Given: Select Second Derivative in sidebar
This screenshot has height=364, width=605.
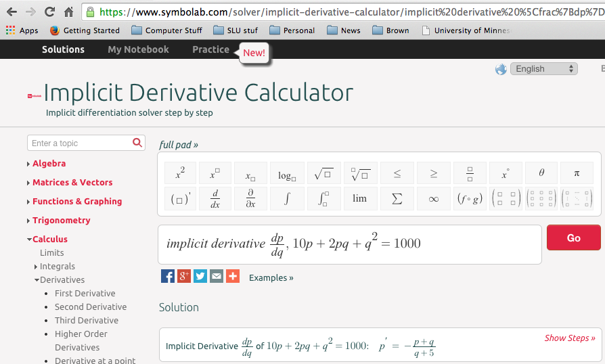Looking at the screenshot, I should [x=91, y=307].
